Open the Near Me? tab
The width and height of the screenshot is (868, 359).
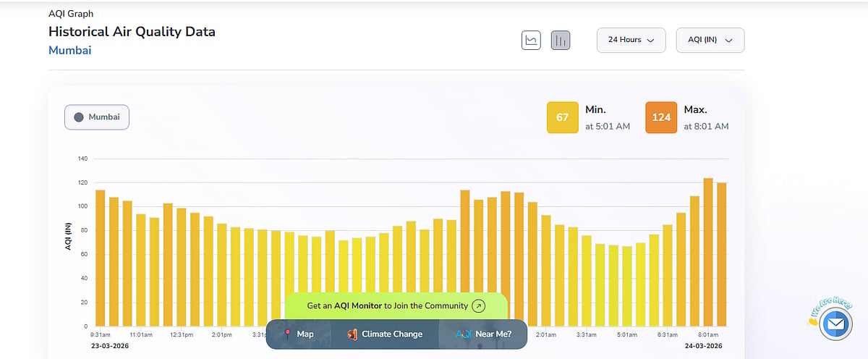pyautogui.click(x=482, y=334)
